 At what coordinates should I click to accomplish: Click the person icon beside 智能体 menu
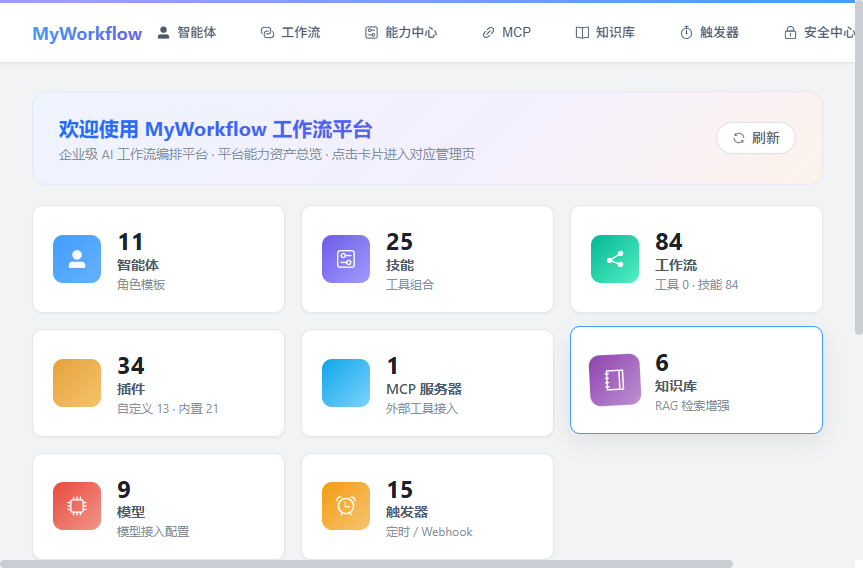[x=163, y=32]
